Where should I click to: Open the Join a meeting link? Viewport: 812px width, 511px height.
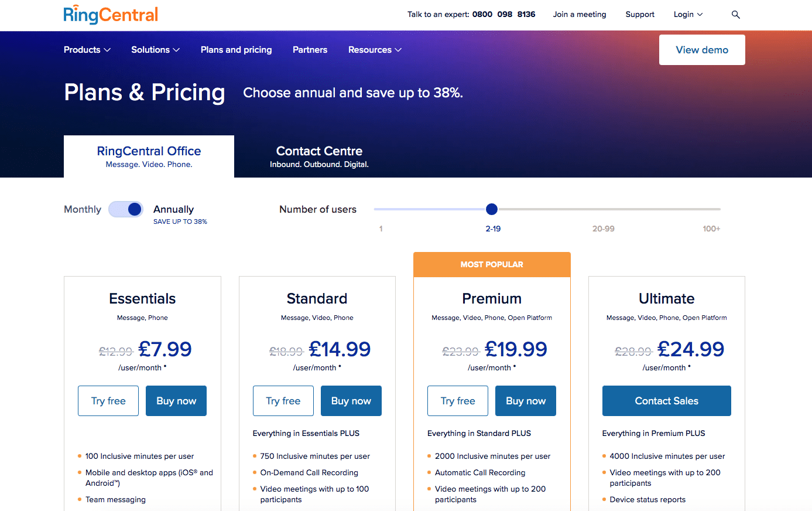(x=580, y=15)
